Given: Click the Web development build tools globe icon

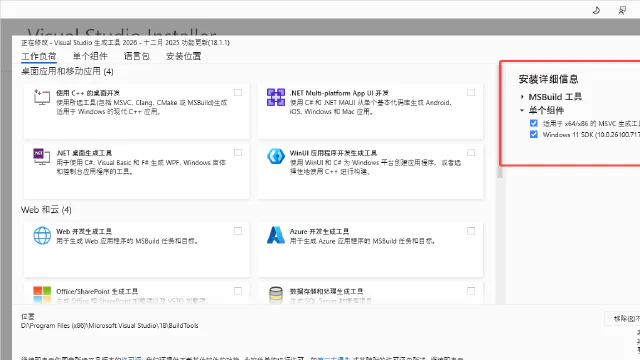Looking at the screenshot, I should coord(42,236).
